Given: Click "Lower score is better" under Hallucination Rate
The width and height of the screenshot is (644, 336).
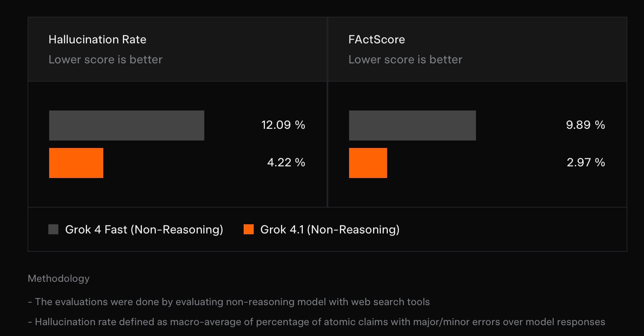Looking at the screenshot, I should click(105, 60).
